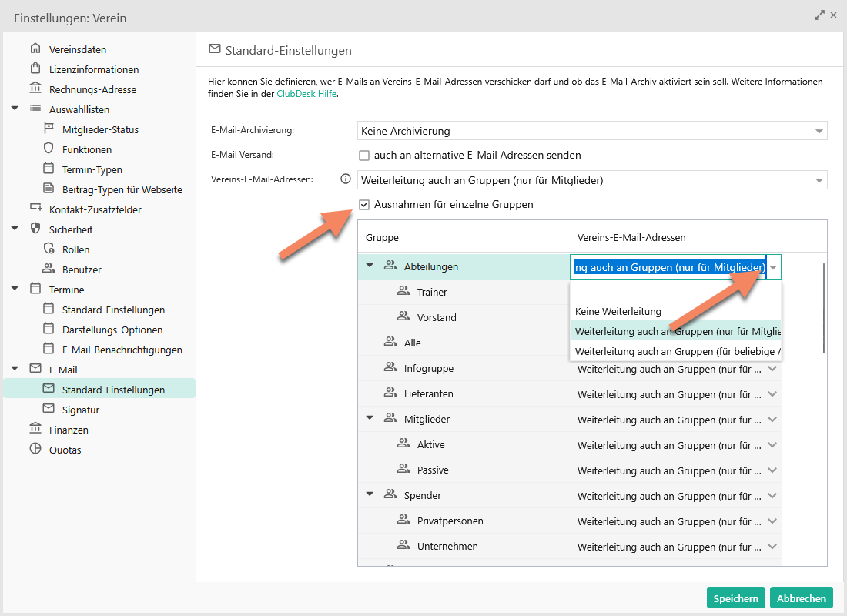Click the Vereinsdaten home icon

(35, 49)
